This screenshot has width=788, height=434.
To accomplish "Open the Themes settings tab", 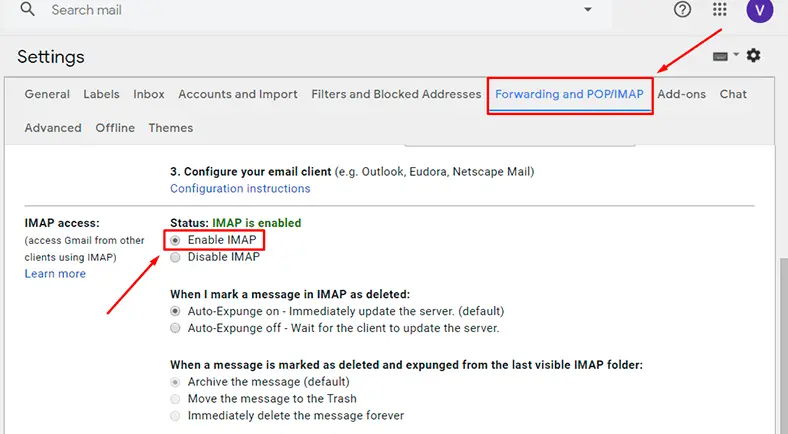I will click(170, 128).
